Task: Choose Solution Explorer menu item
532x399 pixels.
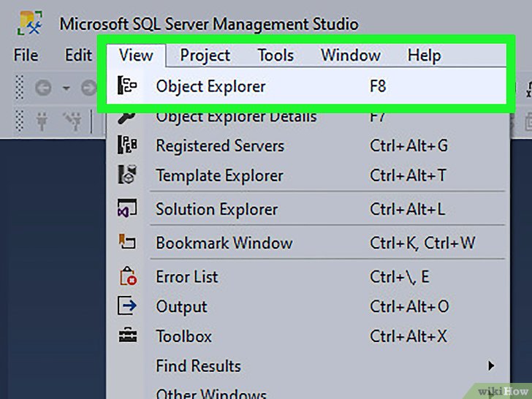Action: pyautogui.click(x=308, y=209)
